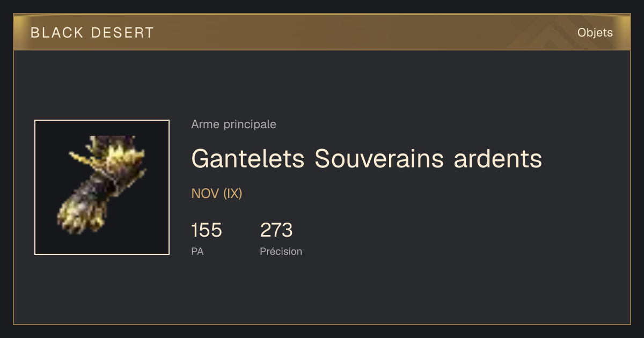This screenshot has width=644, height=338.
Task: Click the Précision stat label
Action: (x=281, y=251)
